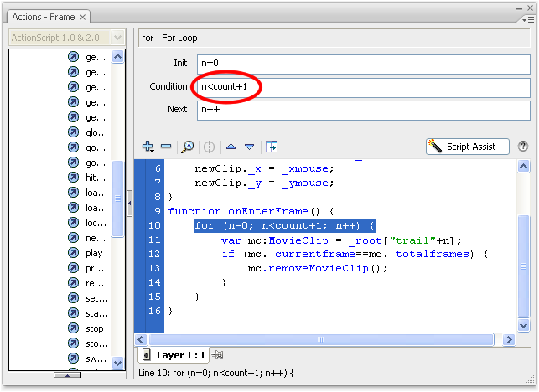This screenshot has height=392, width=539.
Task: Collapse the actions toolbox via the splitter arrow
Action: (130, 204)
